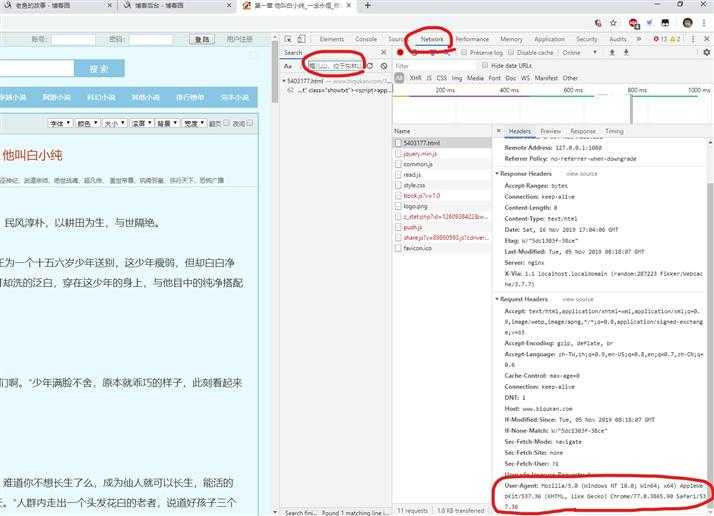Close the DevTools Search panel
714x516 pixels.
click(383, 52)
